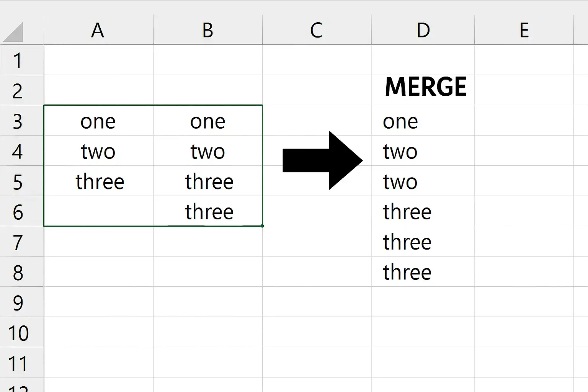The image size is (588, 392).
Task: Click the column C header
Action: pyautogui.click(x=316, y=30)
